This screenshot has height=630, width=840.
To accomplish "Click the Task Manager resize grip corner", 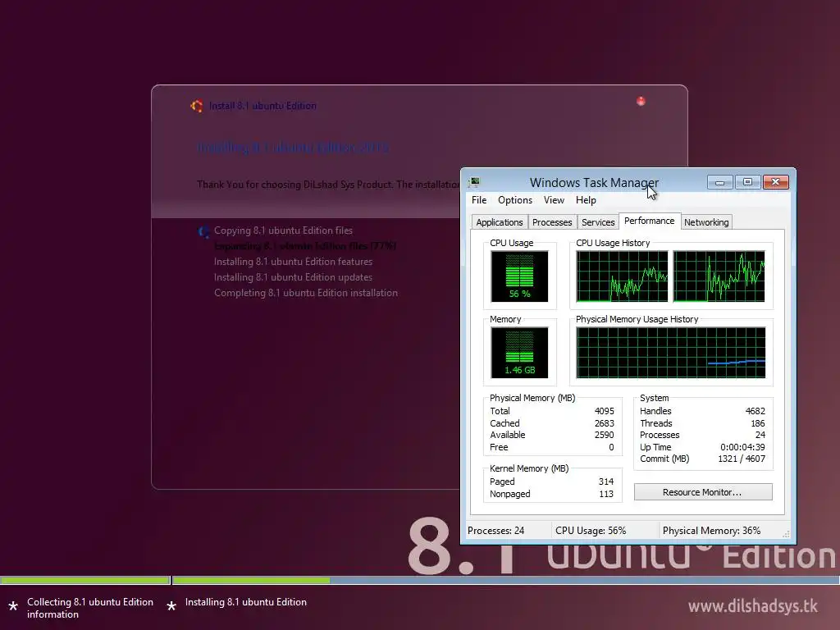I will coord(786,533).
